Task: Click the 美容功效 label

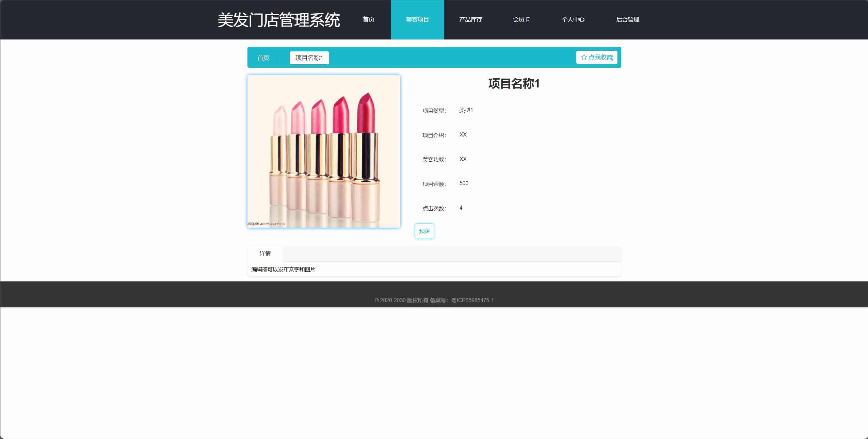Action: click(x=434, y=159)
